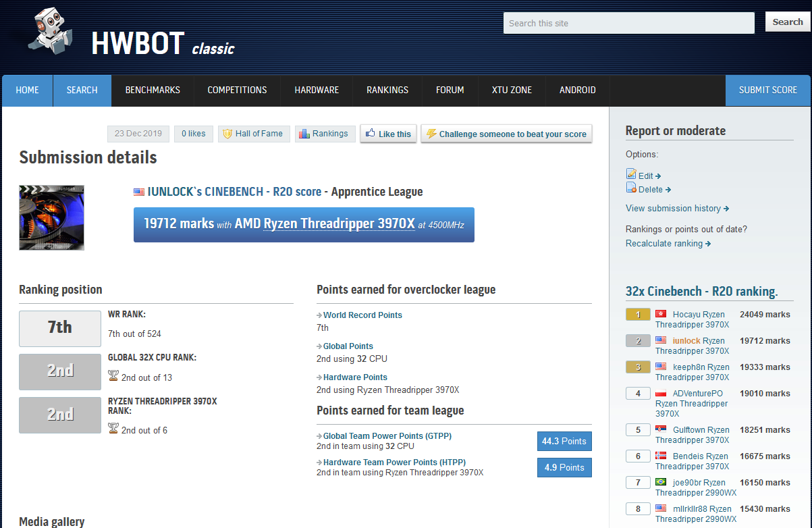
Task: Open the Benchmarks menu
Action: (153, 90)
